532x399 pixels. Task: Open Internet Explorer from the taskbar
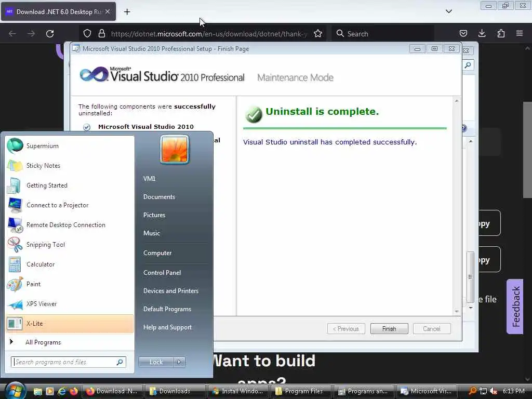[x=62, y=391]
